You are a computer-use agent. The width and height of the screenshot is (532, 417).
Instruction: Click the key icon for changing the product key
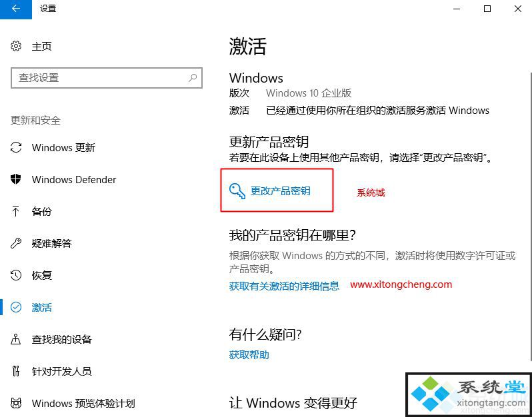coord(237,191)
